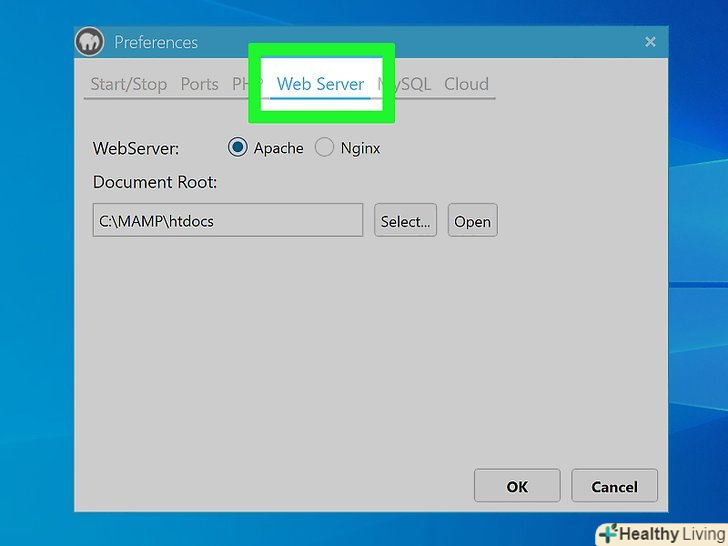Choose the Apache radio button
Viewport: 728px width, 546px height.
click(237, 148)
